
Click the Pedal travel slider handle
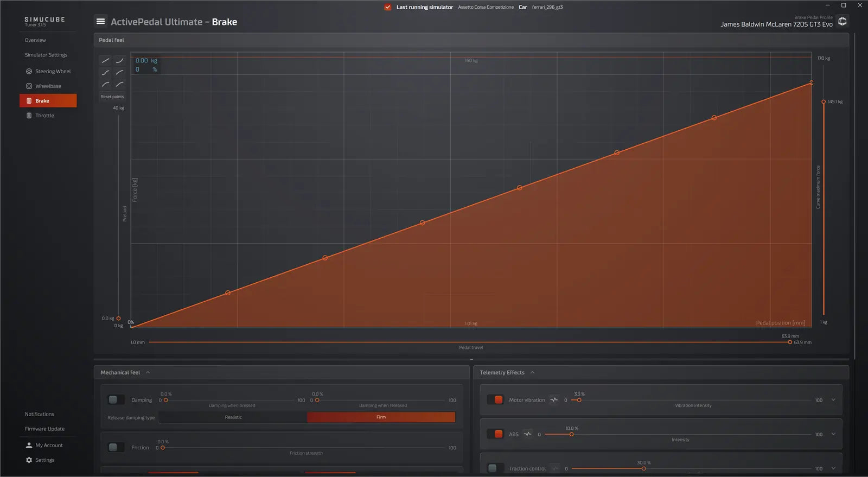pyautogui.click(x=790, y=342)
